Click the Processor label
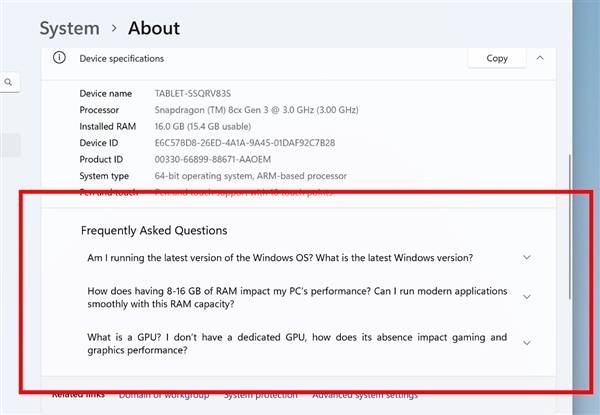 point(99,110)
